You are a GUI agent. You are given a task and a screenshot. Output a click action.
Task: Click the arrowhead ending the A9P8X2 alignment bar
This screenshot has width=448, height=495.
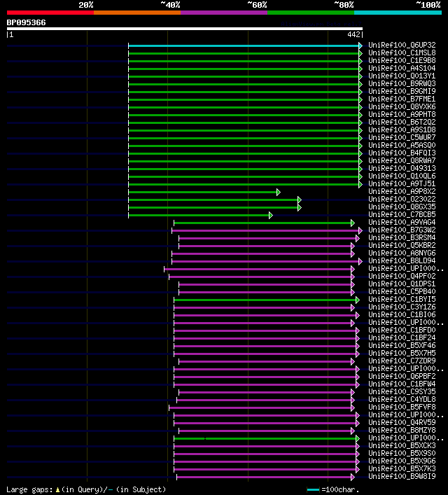tap(279, 193)
